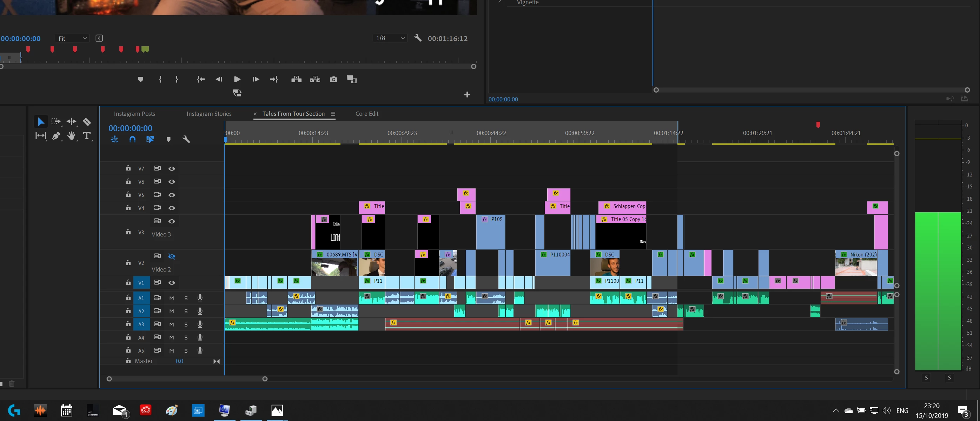Toggle V2 track output eye
The image size is (980, 421).
[172, 256]
